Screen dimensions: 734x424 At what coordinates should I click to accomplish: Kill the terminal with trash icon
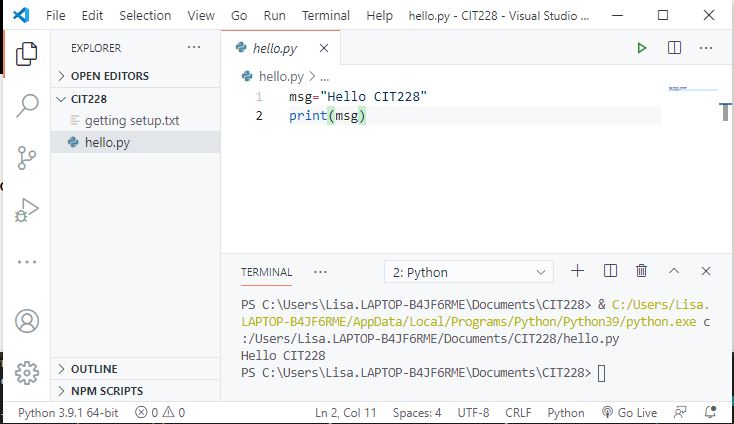[642, 271]
